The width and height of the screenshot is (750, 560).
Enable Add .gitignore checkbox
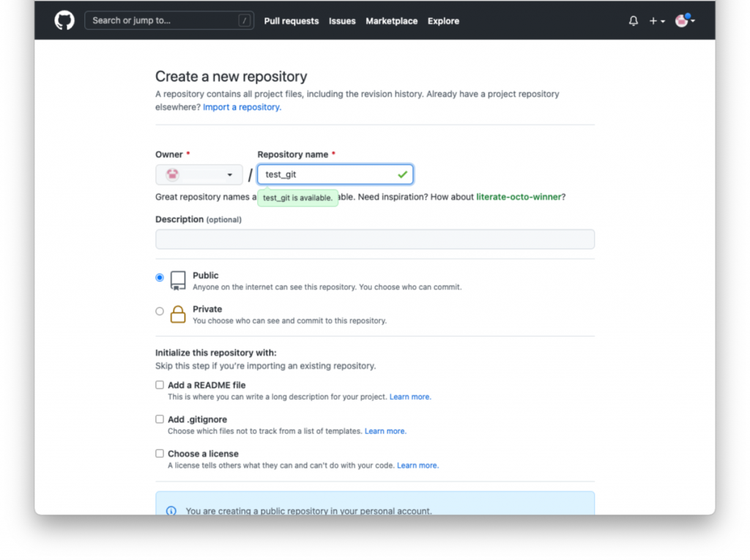160,419
